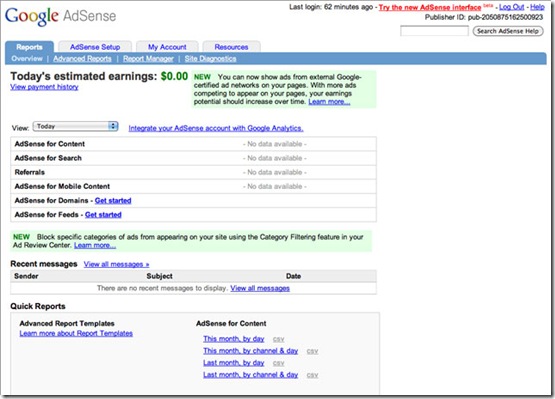Open View payment history link
The image size is (555, 399).
[x=44, y=87]
